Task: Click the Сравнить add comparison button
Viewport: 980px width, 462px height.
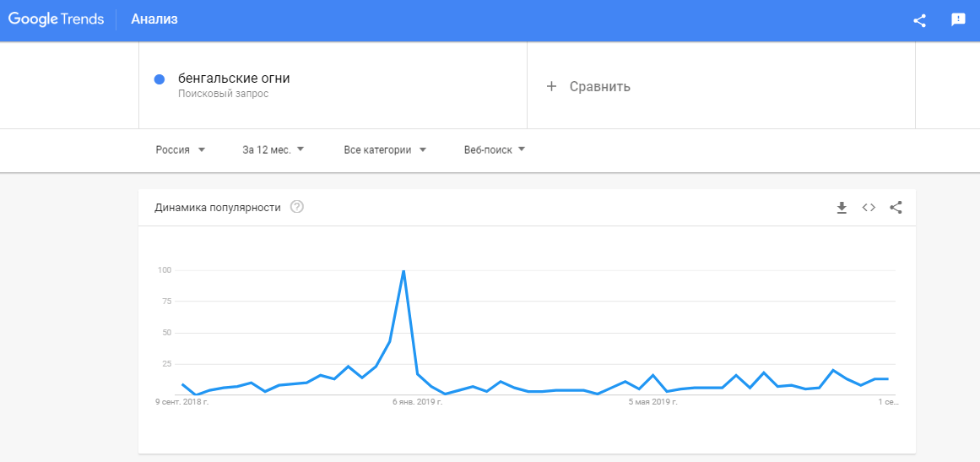Action: [599, 86]
